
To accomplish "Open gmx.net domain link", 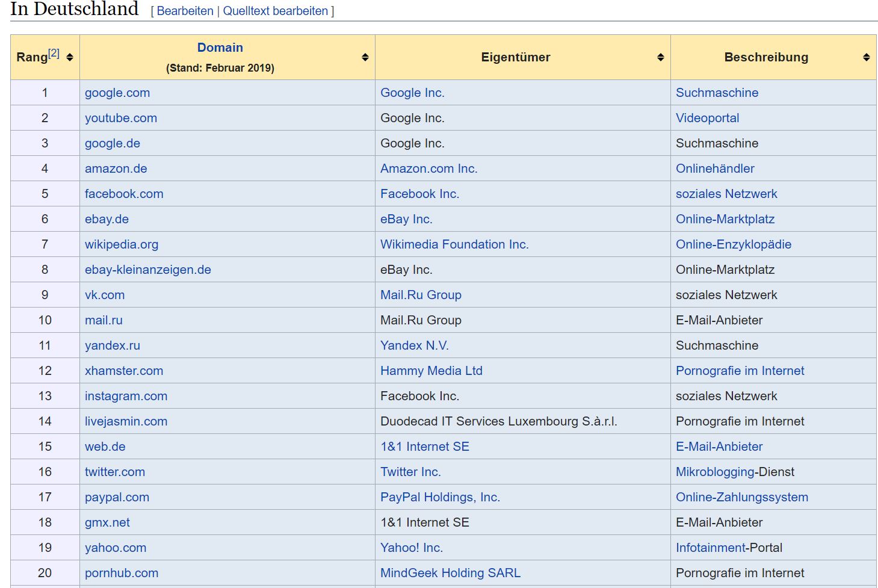I will (x=107, y=522).
